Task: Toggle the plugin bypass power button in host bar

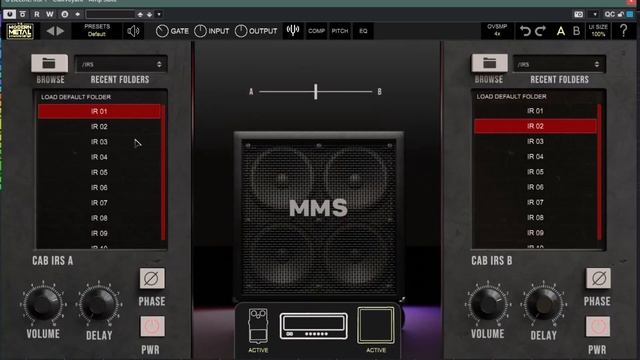Action: [9, 14]
